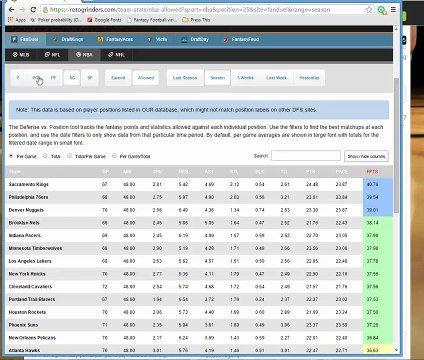Select the DraftKings site tab
This screenshot has width=424, height=360.
pyautogui.click(x=68, y=39)
